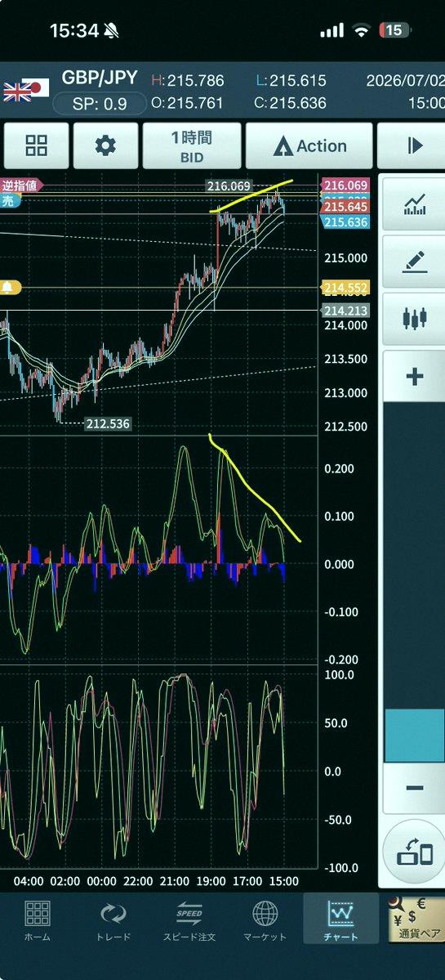Tap the O:215.761 open value
Viewport: 445px width, 980px height.
click(x=187, y=102)
